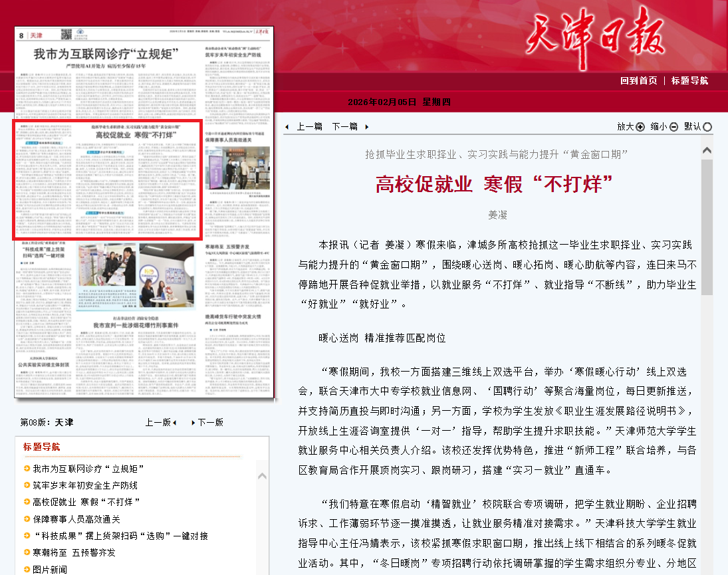Click the arrow icon after 上一版
The width and height of the screenshot is (728, 575).
coord(175,423)
